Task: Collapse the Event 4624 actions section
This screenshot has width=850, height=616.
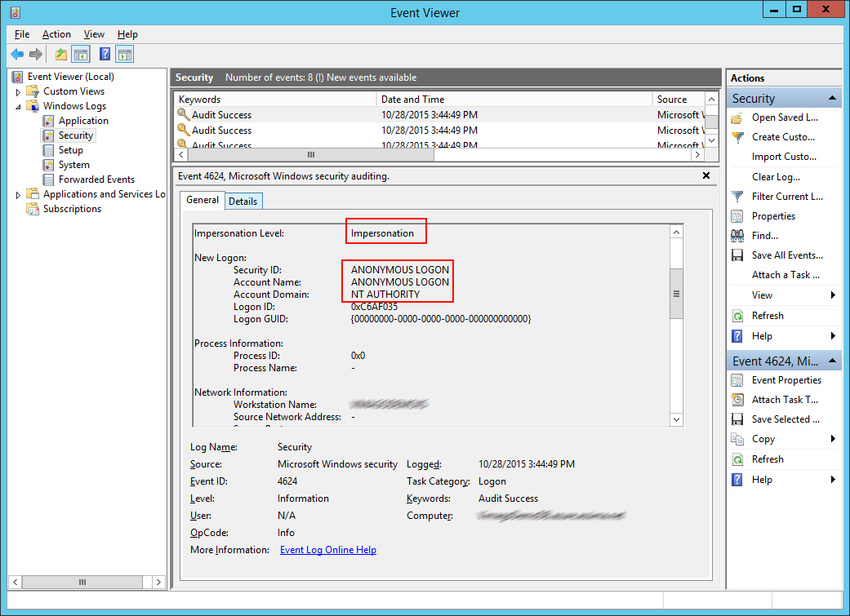Action: (x=832, y=361)
